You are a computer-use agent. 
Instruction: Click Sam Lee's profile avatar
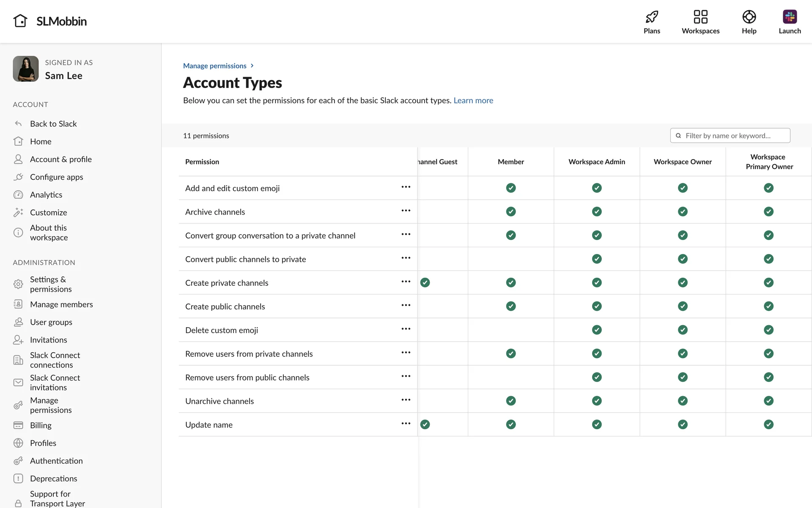[26, 69]
